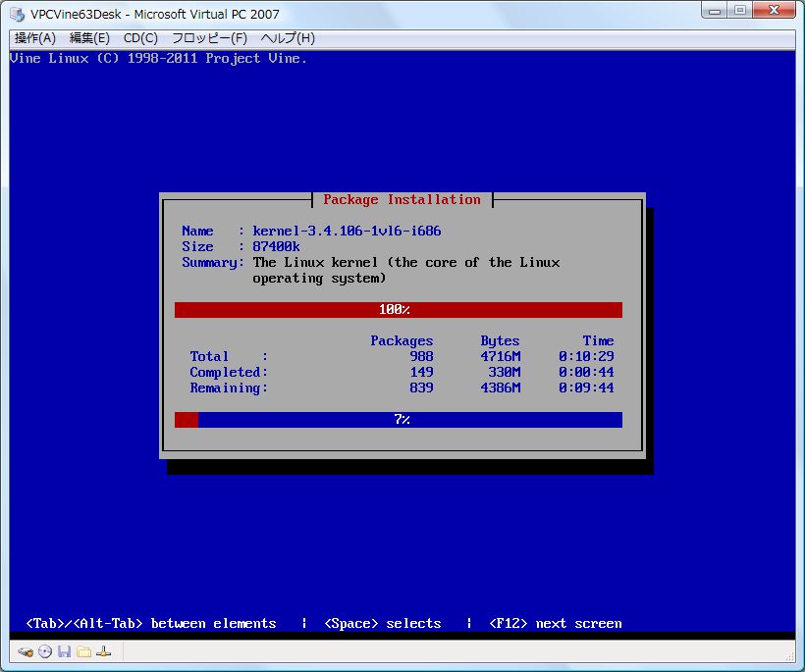Click the CD drive icon in status bar
This screenshot has height=672, width=805.
click(x=45, y=652)
